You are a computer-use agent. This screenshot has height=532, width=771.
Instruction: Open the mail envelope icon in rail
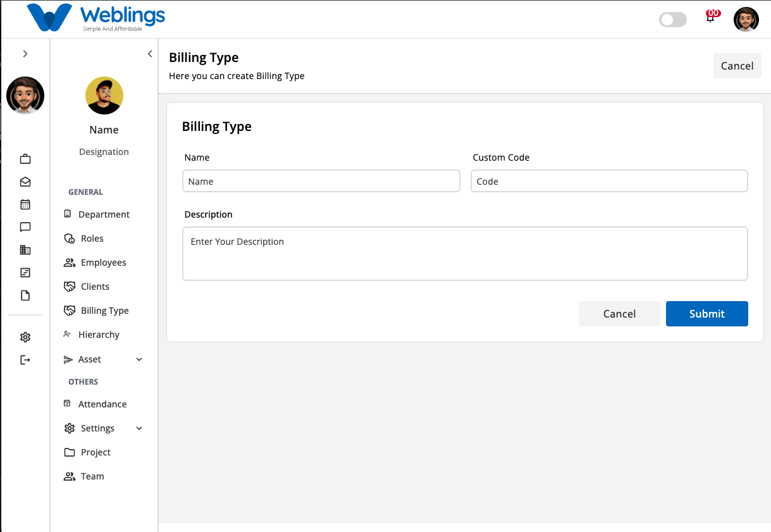point(25,182)
